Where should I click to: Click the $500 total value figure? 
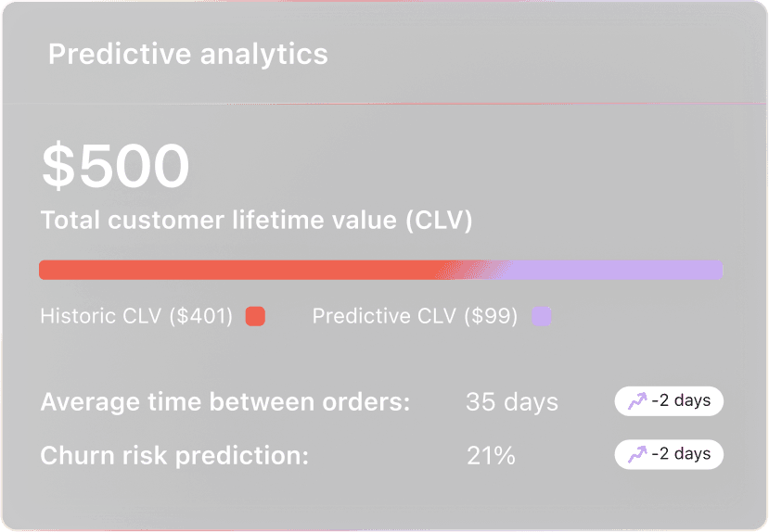click(x=116, y=165)
